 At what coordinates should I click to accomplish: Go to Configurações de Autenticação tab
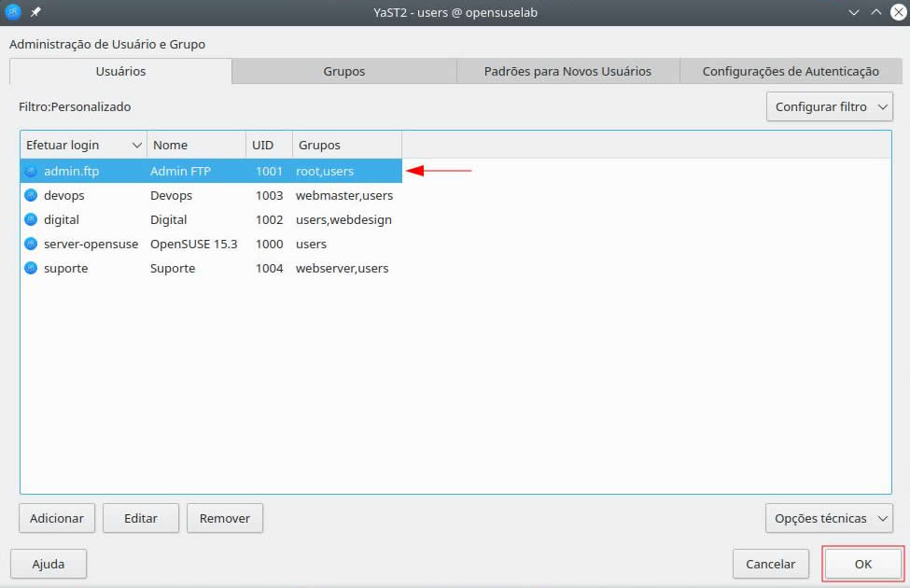tap(790, 71)
